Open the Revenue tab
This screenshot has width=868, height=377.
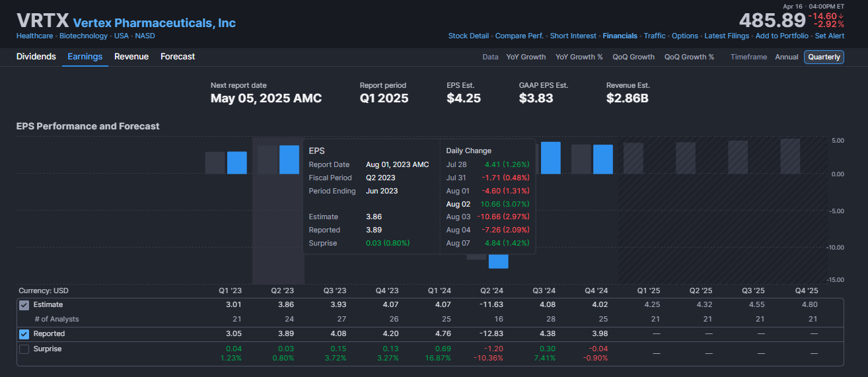pyautogui.click(x=131, y=57)
